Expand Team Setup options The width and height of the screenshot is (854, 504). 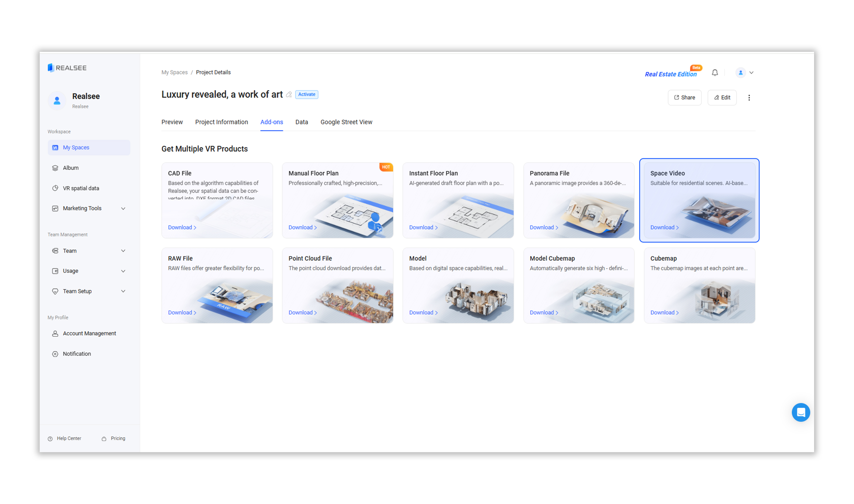(x=123, y=291)
